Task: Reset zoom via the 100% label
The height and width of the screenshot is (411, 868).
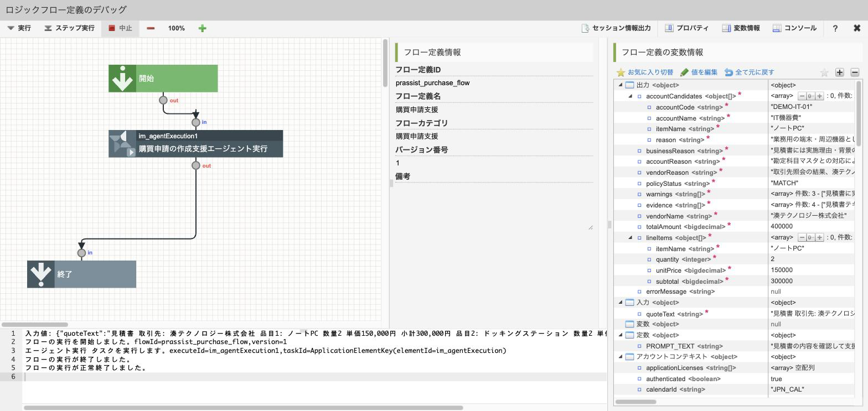Action: [x=177, y=28]
